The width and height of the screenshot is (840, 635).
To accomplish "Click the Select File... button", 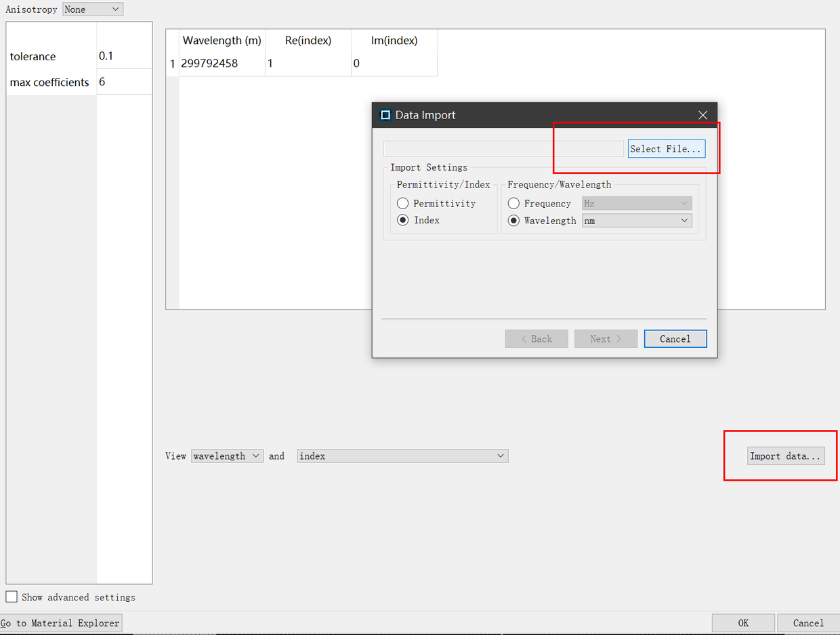I will click(667, 149).
